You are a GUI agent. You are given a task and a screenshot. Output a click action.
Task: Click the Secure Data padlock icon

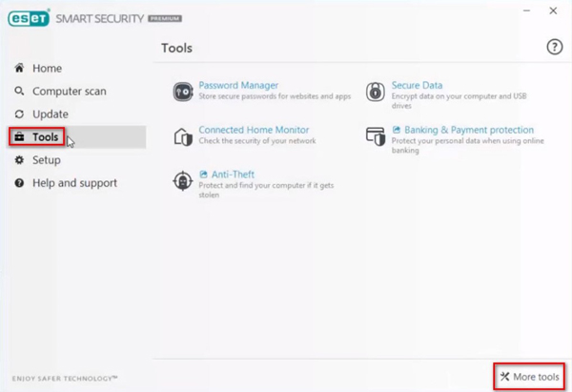376,92
